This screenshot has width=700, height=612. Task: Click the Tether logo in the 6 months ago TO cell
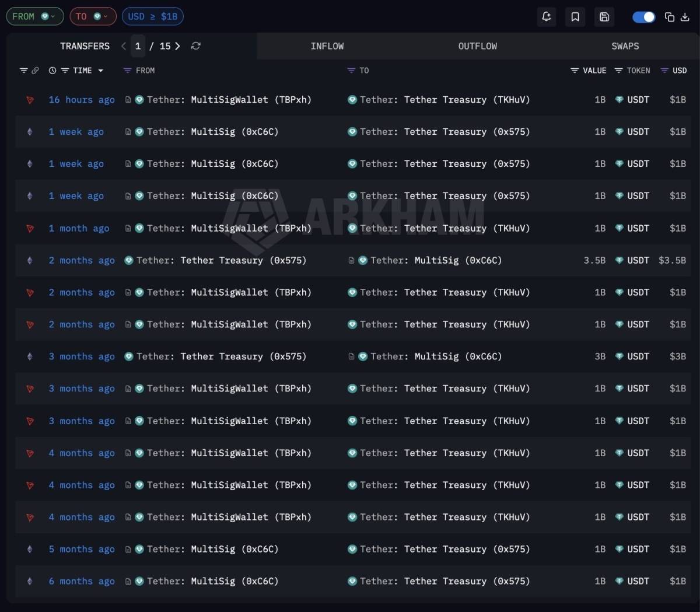pos(352,582)
